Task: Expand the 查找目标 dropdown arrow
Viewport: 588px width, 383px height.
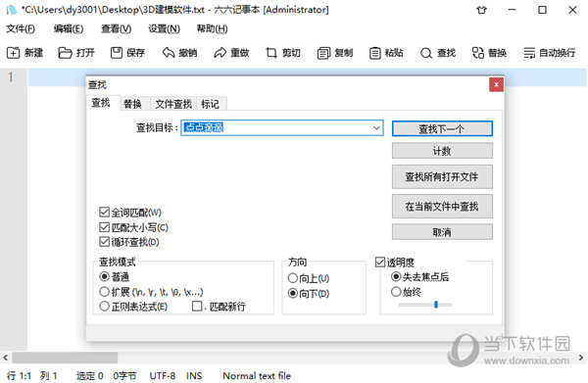Action: [376, 127]
